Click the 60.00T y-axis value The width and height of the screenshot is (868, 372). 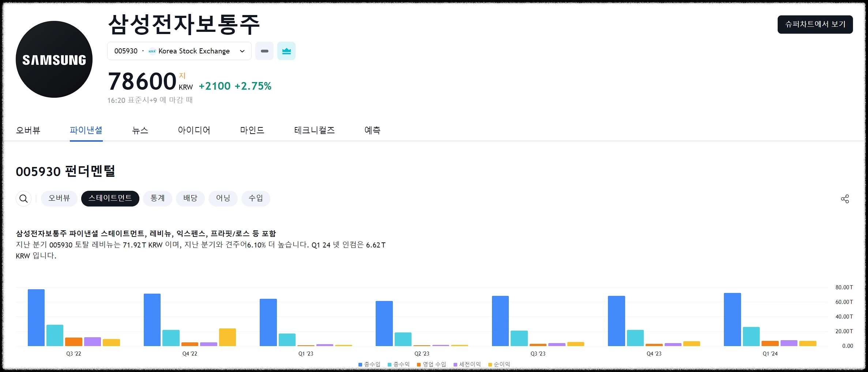click(x=844, y=302)
